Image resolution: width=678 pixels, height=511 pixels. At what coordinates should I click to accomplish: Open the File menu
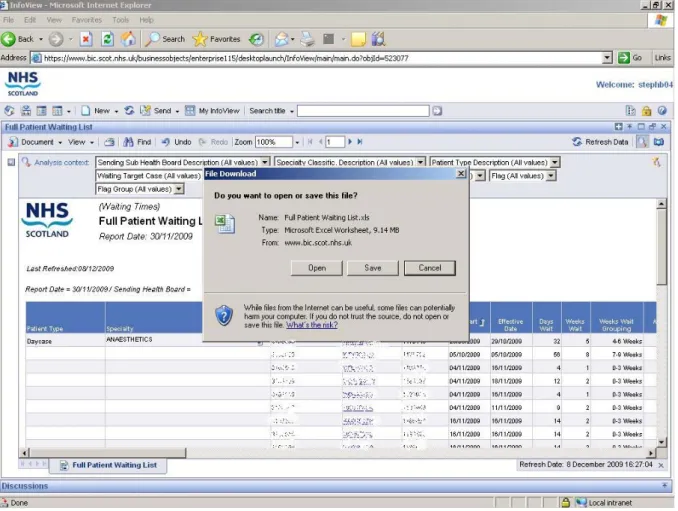[8, 20]
